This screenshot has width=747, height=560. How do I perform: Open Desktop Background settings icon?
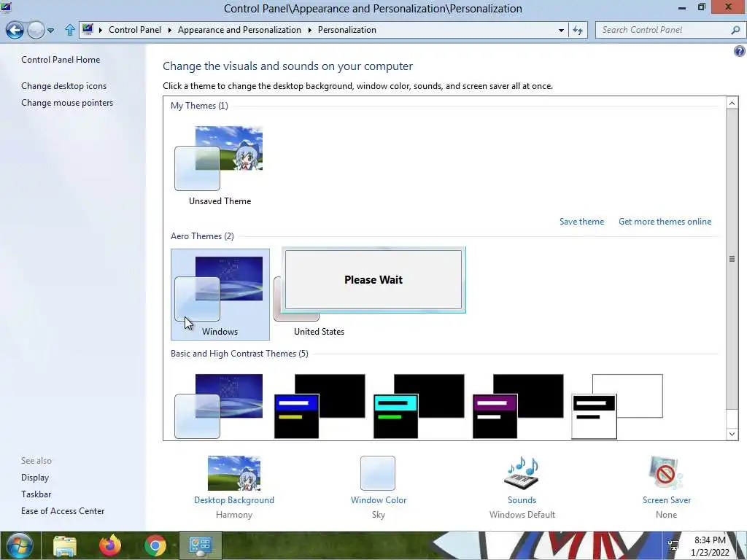click(x=234, y=473)
